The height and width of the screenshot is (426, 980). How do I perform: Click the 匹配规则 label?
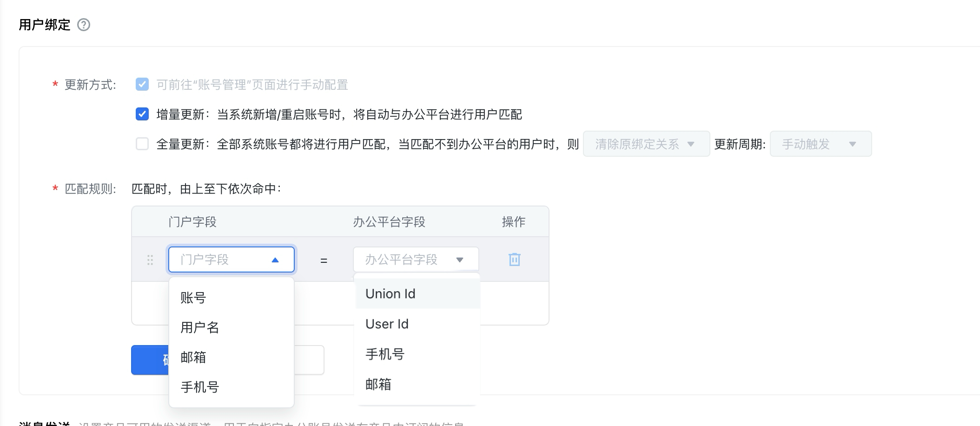[90, 189]
